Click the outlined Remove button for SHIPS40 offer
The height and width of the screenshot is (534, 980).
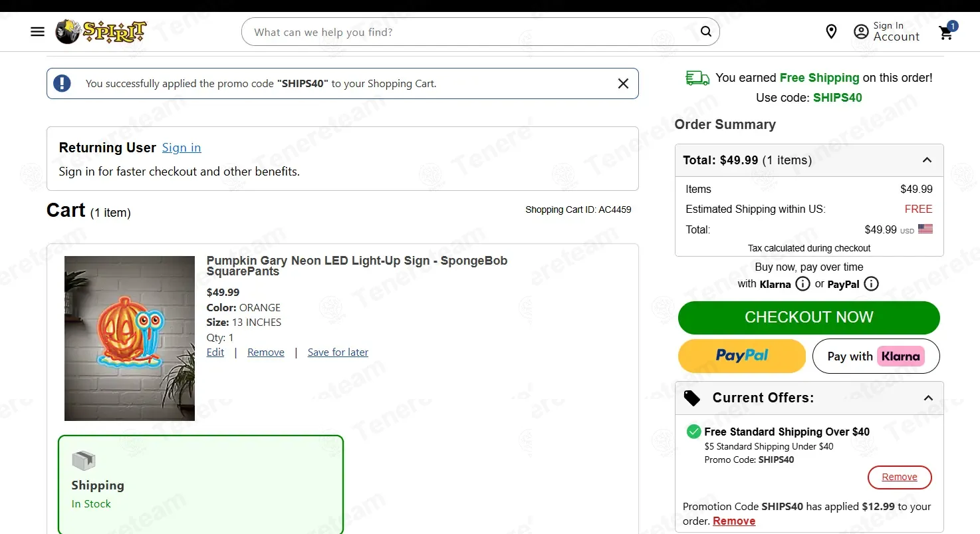pos(900,477)
